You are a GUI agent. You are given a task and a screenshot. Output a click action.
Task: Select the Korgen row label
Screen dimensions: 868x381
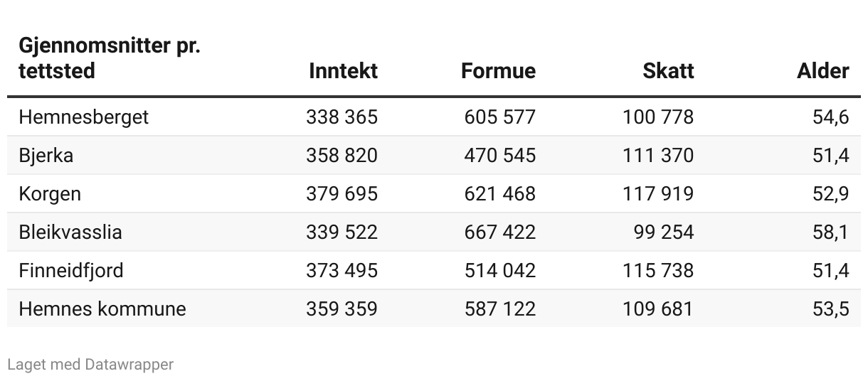pyautogui.click(x=50, y=193)
